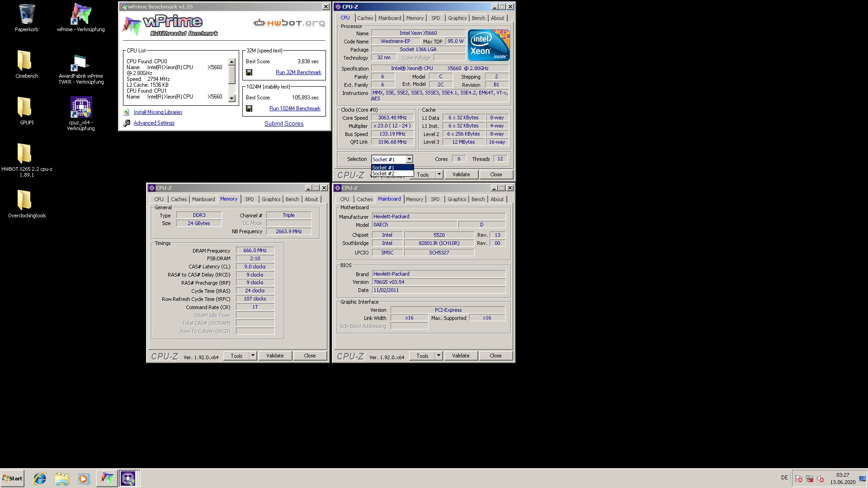Expand the Tools dropdown arrow in the Mainboard window
The image size is (868, 488).
click(x=439, y=356)
